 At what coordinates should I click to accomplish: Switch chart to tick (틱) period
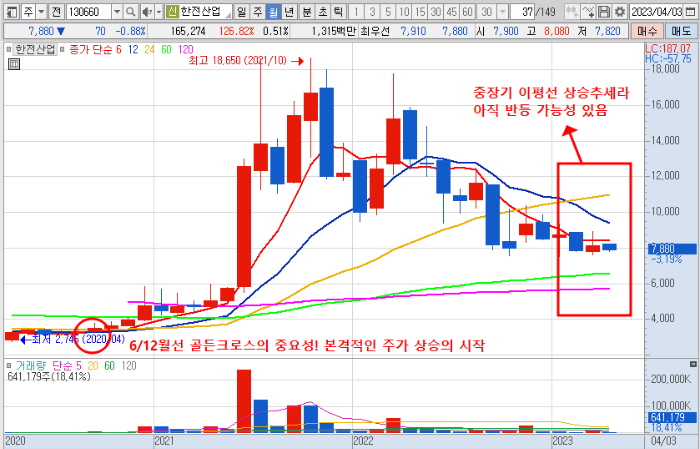coord(339,12)
